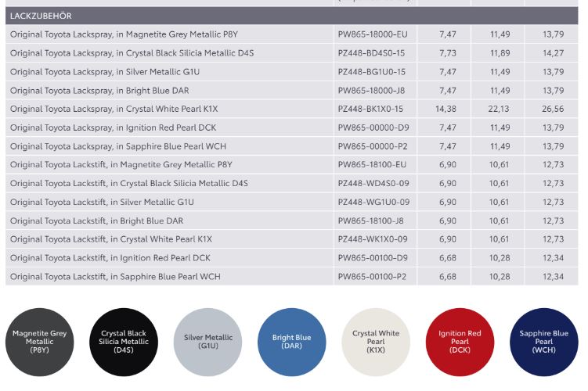
Task: Click part number PW865-00000-D9
Action: pos(373,127)
